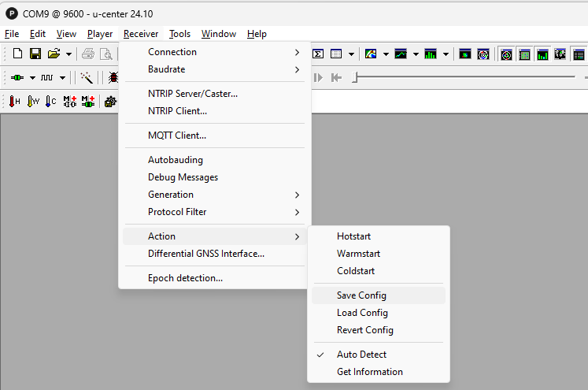The height and width of the screenshot is (390, 588).
Task: Open the colorful map view icon
Action: (x=371, y=54)
